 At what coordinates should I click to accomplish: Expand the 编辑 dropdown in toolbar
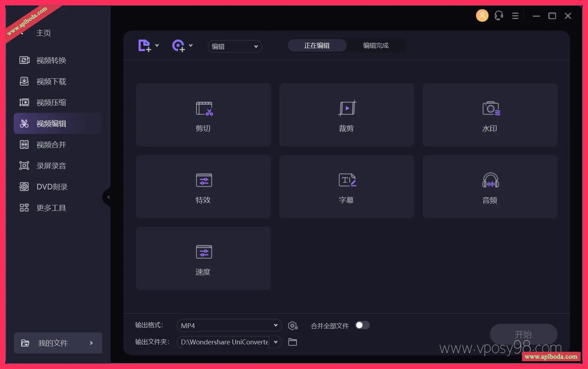coord(235,46)
